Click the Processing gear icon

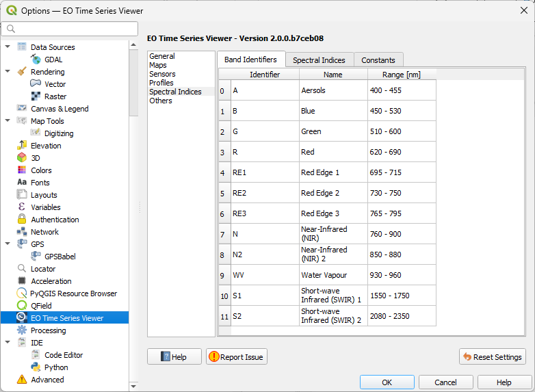(x=22, y=330)
